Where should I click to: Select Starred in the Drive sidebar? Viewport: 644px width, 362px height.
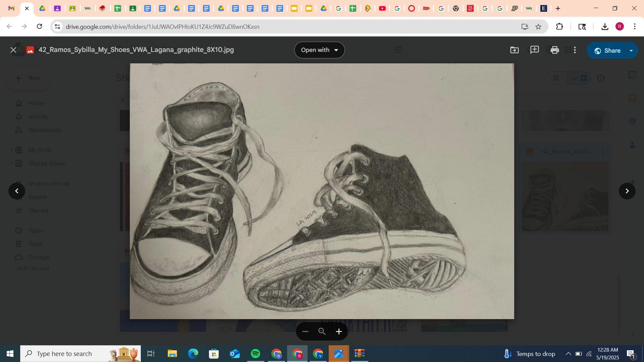[38, 210]
